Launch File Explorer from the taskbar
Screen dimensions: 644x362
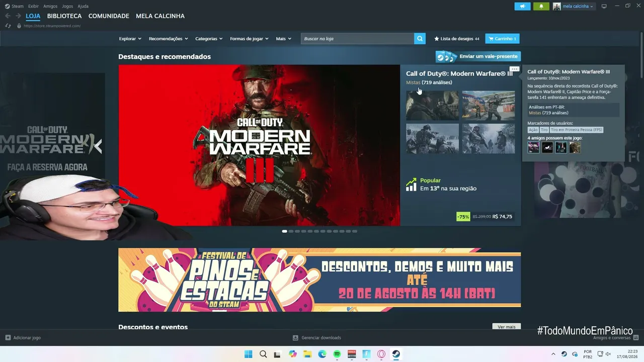coord(307,354)
